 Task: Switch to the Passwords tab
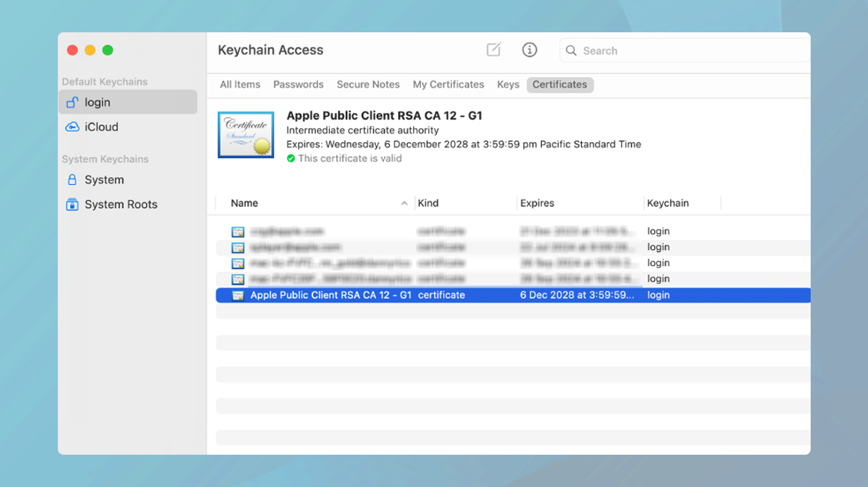tap(298, 84)
